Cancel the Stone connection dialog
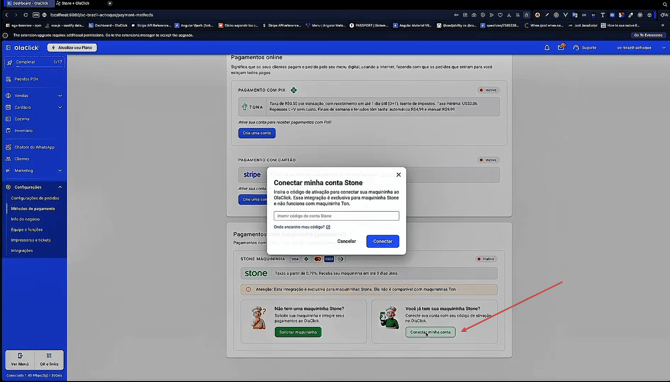The width and height of the screenshot is (670, 382). point(346,241)
